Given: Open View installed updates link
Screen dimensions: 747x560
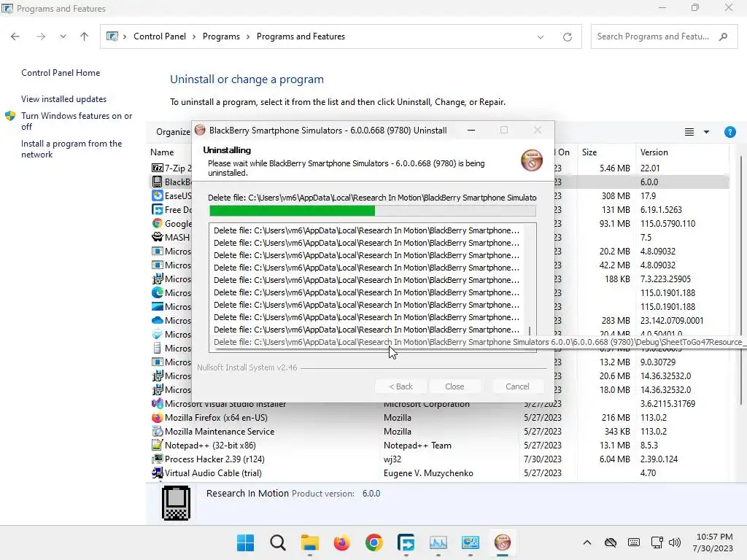Looking at the screenshot, I should pos(64,99).
